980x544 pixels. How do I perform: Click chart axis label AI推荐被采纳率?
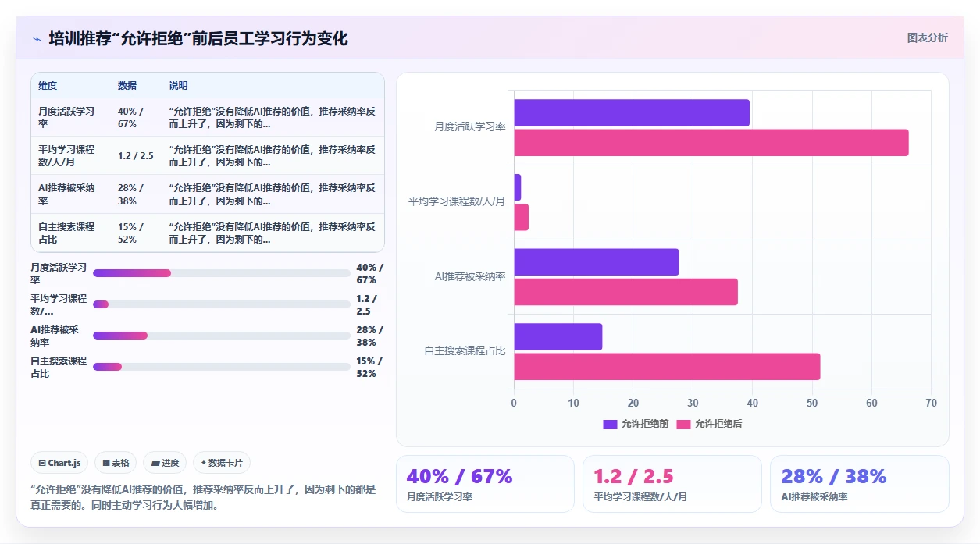click(x=470, y=276)
